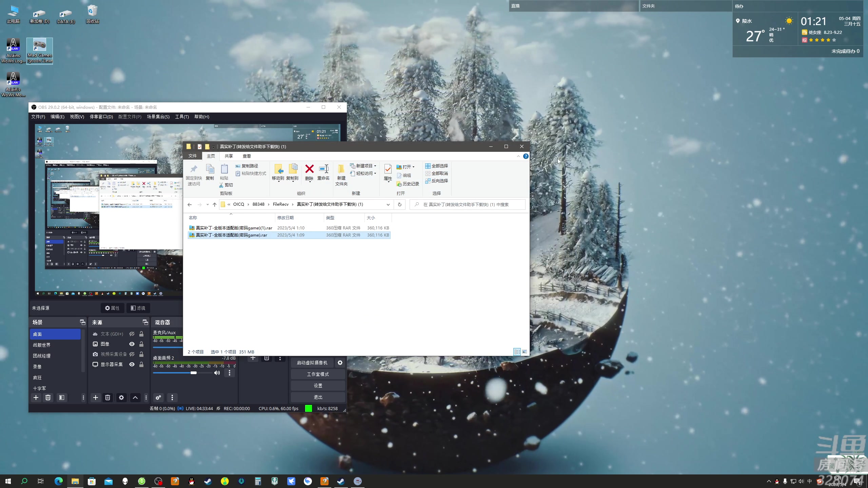Click the Rename icon in ribbon
This screenshot has height=488, width=868.
(323, 169)
